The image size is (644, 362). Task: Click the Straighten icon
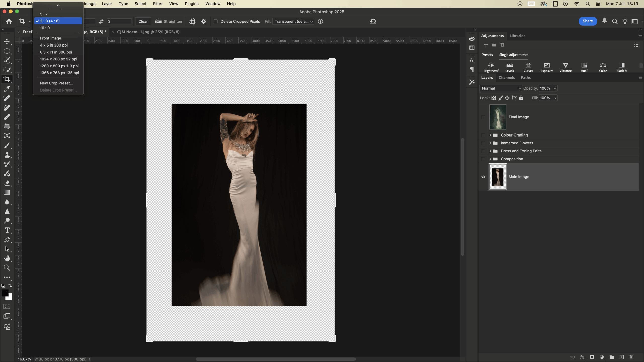(158, 21)
